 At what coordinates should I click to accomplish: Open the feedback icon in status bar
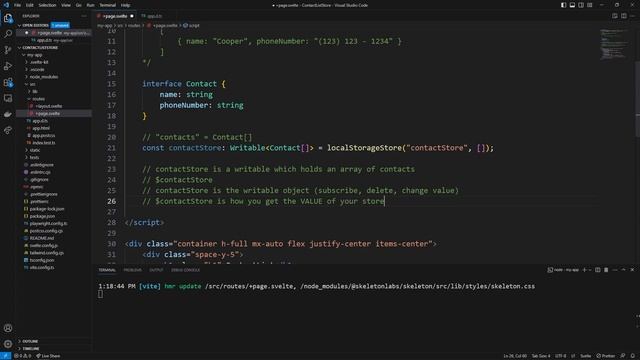coord(623,356)
